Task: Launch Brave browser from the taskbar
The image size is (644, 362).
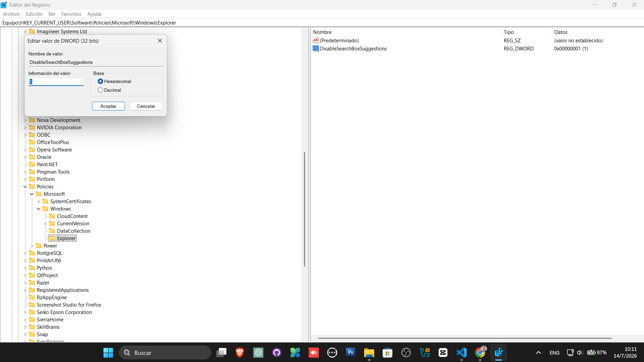Action: pos(240,353)
